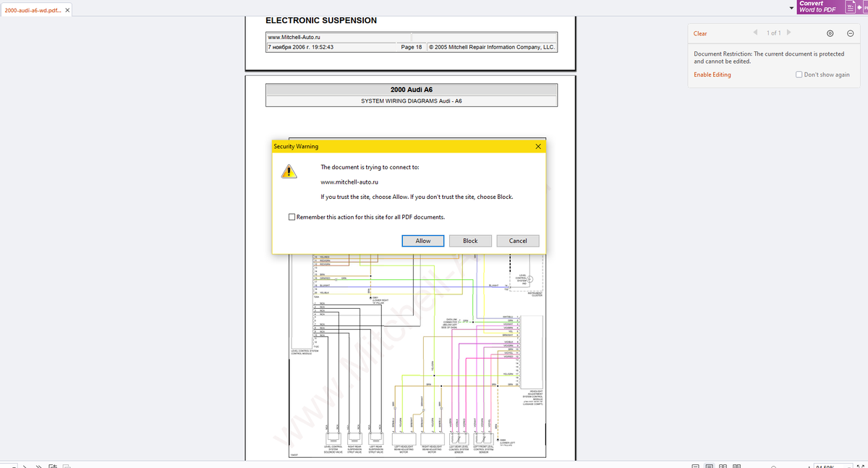Screen dimensions: 868x468
Task: Click the footer date 19:52:43 text
Action: click(x=300, y=47)
